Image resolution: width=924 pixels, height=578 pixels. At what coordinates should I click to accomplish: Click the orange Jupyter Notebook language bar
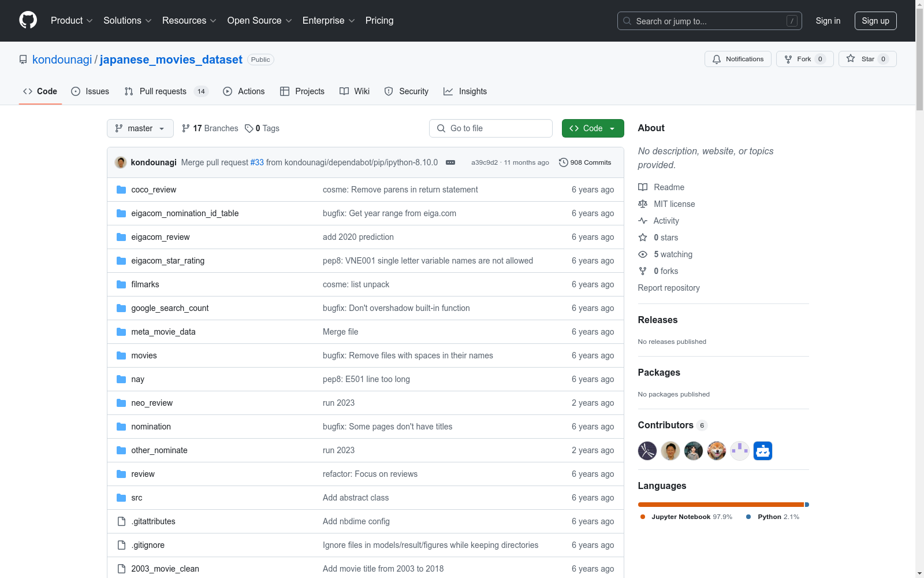tap(721, 505)
